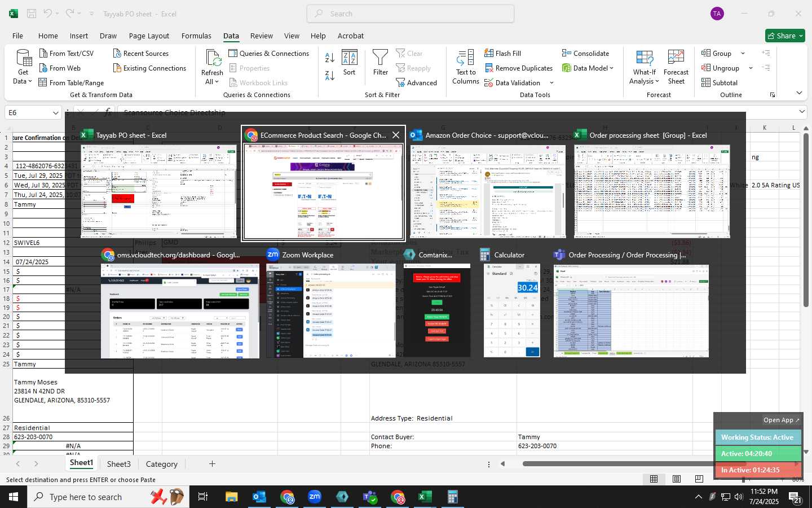Collapse the ribbon with chevron
812x508 pixels.
pyautogui.click(x=799, y=93)
